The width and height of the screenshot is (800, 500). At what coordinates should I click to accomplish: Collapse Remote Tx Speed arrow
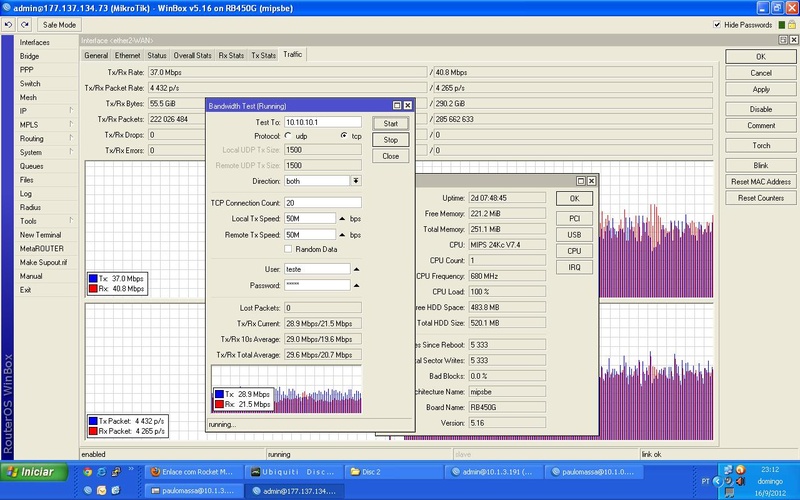342,234
